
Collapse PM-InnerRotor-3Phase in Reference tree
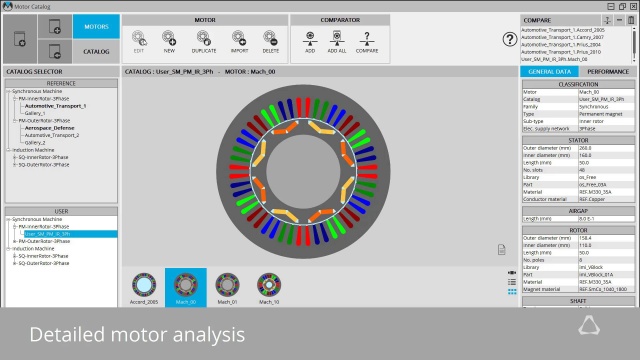coord(15,99)
